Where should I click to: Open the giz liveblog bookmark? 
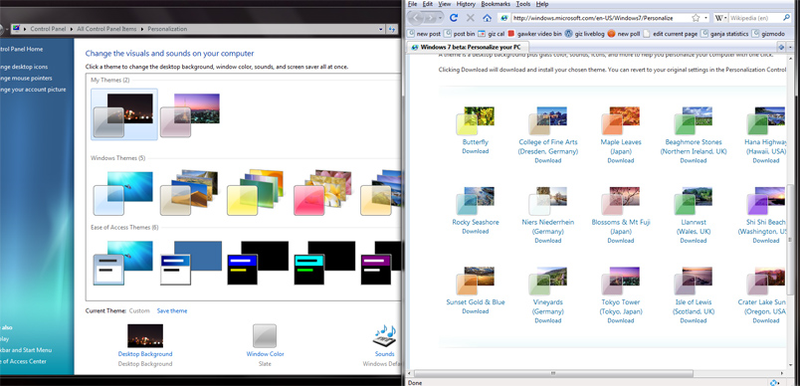[584, 34]
